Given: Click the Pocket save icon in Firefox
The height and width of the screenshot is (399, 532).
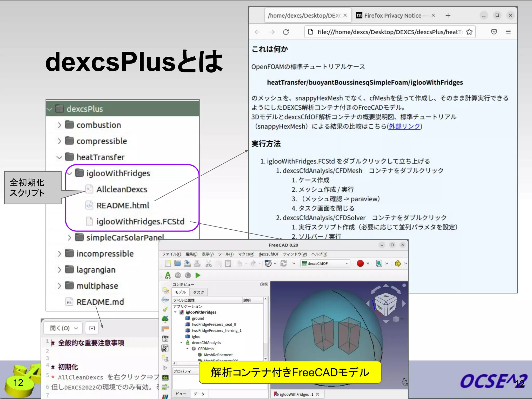Looking at the screenshot, I should click(494, 32).
